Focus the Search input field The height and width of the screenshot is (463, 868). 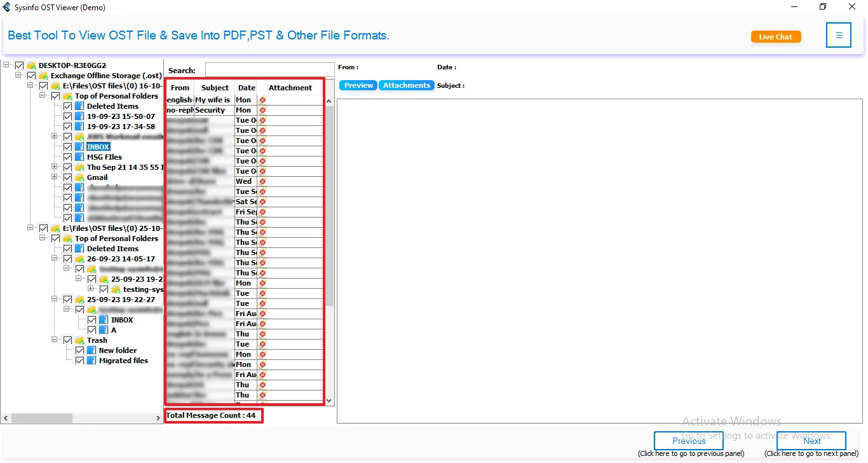point(269,70)
